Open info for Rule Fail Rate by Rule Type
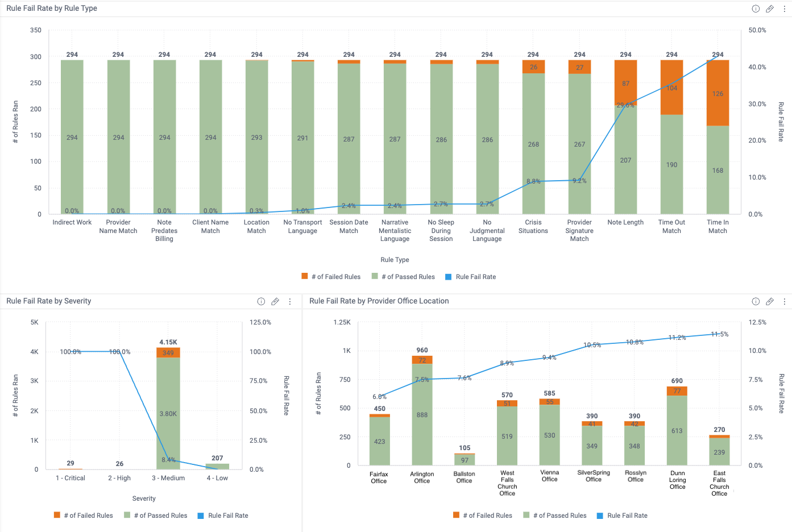 coord(756,9)
